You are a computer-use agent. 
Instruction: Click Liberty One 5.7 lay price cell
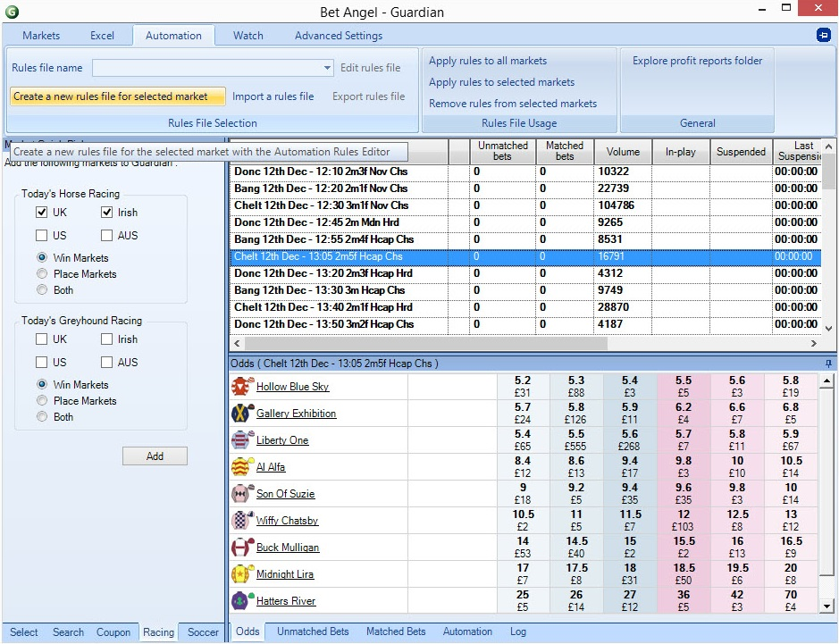tap(684, 439)
